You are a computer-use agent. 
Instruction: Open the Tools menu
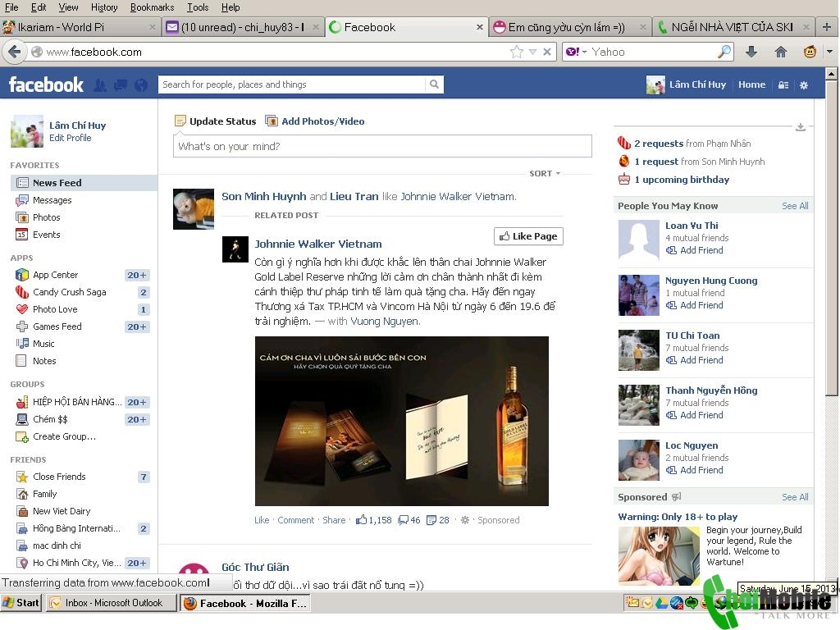[x=198, y=7]
